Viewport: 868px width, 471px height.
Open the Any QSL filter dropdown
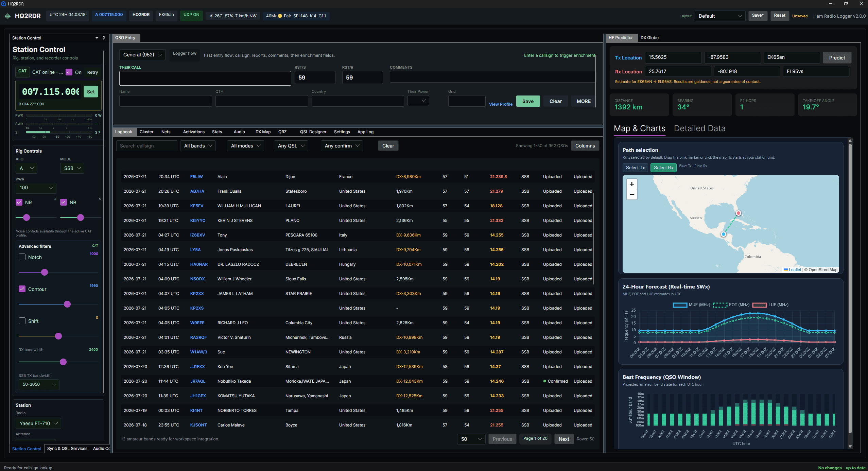(291, 146)
